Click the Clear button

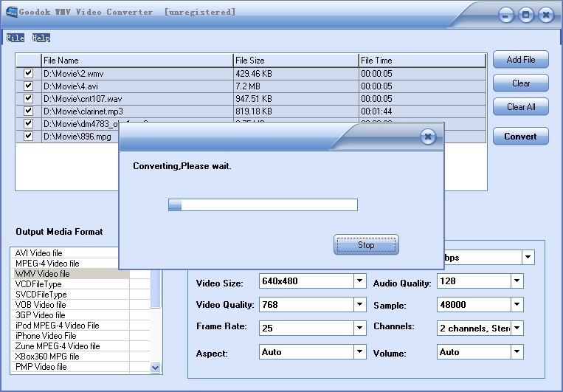point(521,83)
